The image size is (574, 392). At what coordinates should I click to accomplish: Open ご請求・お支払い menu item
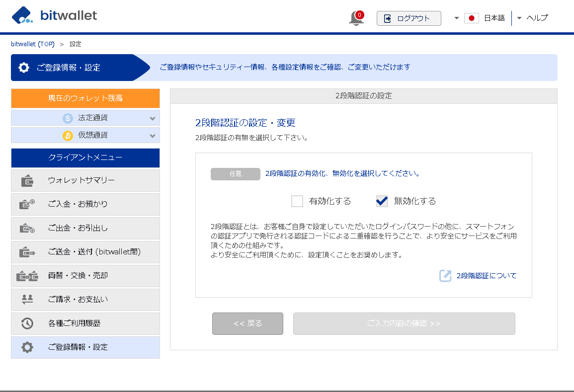coord(85,300)
